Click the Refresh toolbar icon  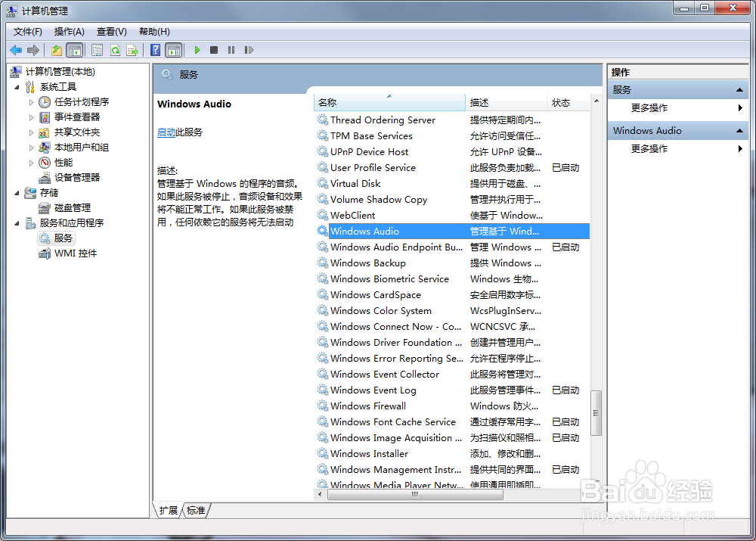tap(115, 50)
